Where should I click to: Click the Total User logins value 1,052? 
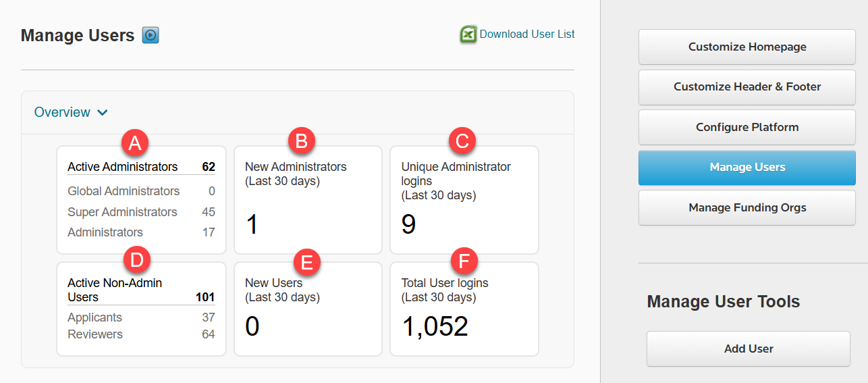435,327
